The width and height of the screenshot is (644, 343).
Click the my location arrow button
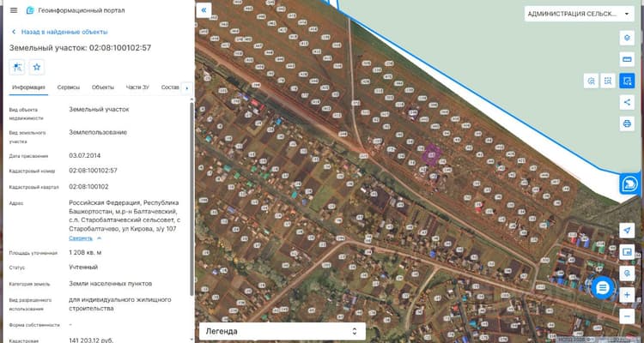point(627,230)
